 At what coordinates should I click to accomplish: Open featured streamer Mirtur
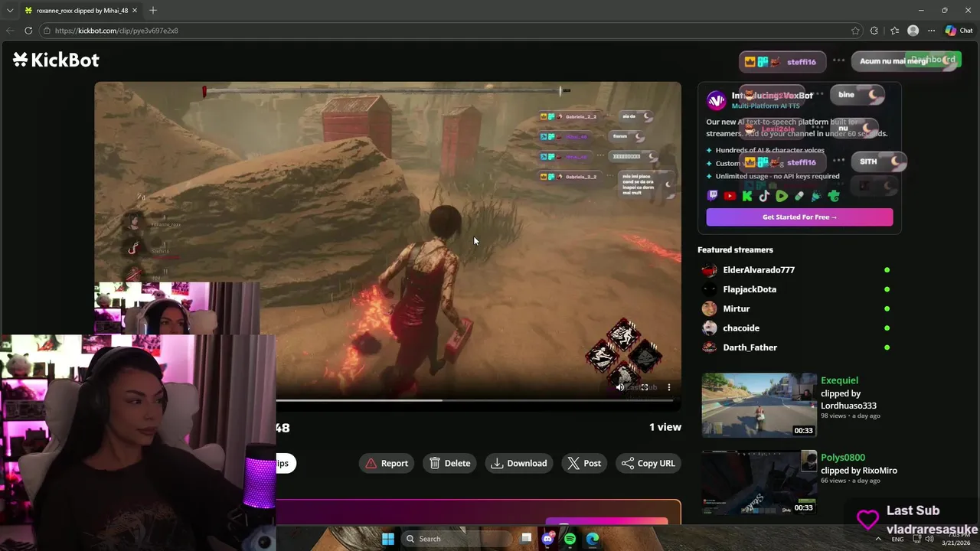point(737,308)
